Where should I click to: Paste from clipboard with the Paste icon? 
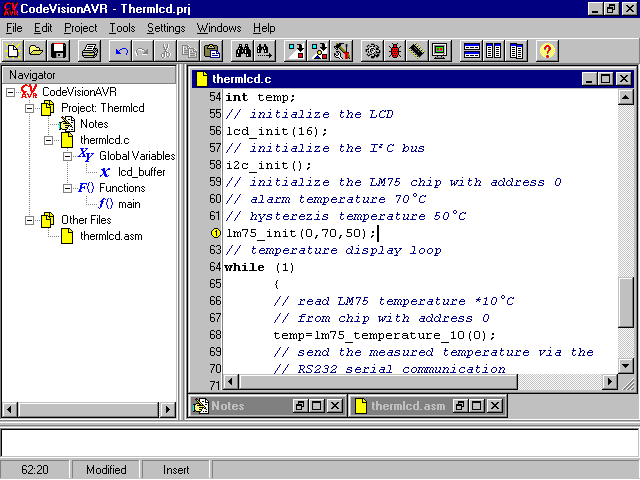(x=211, y=51)
